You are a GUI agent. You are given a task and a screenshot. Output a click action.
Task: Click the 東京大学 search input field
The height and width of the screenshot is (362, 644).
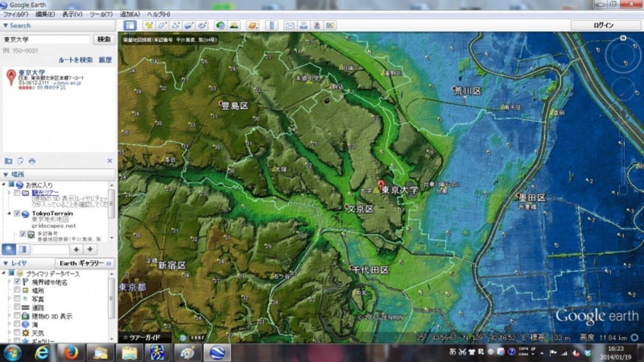click(x=46, y=39)
